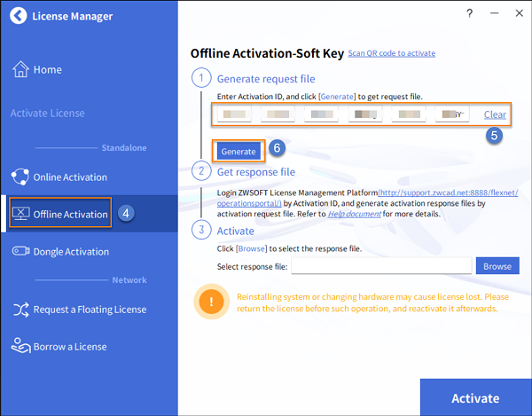
Task: Click the Generate request file heading
Action: pyautogui.click(x=266, y=79)
